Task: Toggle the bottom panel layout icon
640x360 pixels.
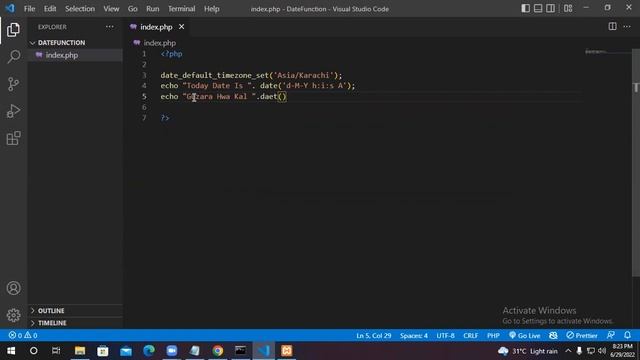Action: pyautogui.click(x=538, y=9)
